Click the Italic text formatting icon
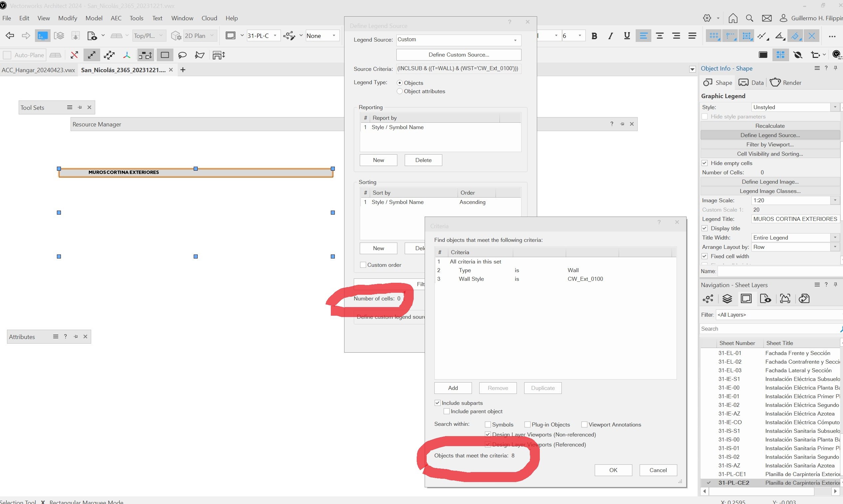843x504 pixels. (x=610, y=36)
